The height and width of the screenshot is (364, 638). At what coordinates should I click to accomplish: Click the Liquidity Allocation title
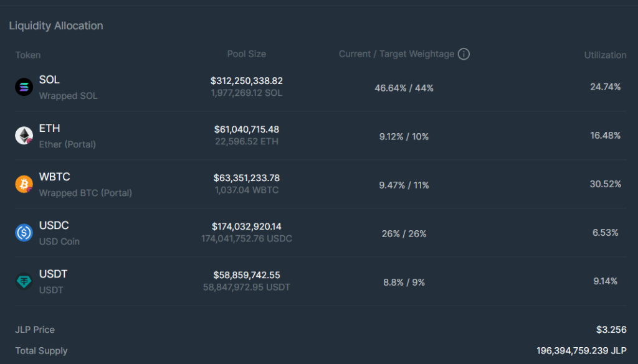56,26
